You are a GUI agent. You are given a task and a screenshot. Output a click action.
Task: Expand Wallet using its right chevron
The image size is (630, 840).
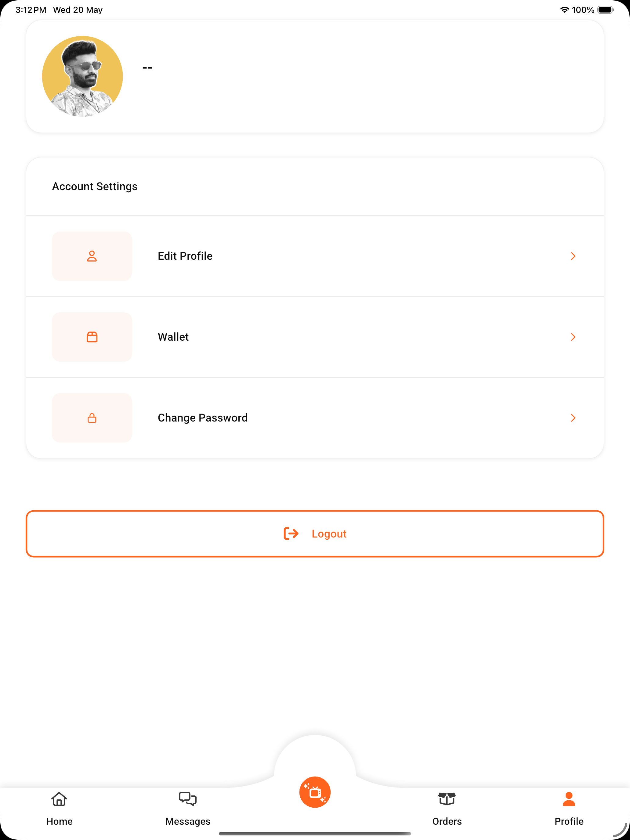[x=573, y=337]
